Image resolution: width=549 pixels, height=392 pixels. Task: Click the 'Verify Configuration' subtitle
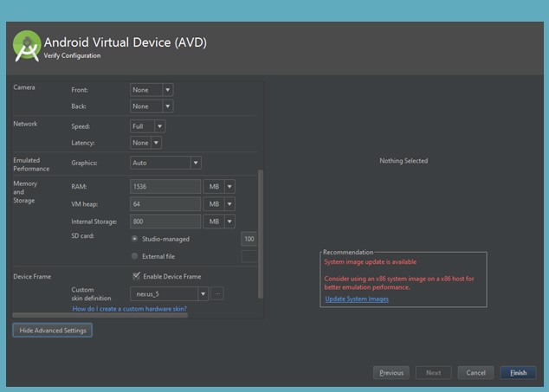point(72,55)
